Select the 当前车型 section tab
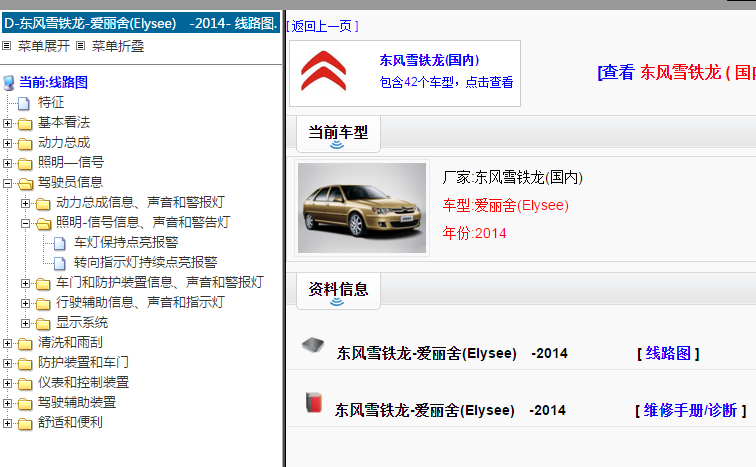 coord(338,134)
